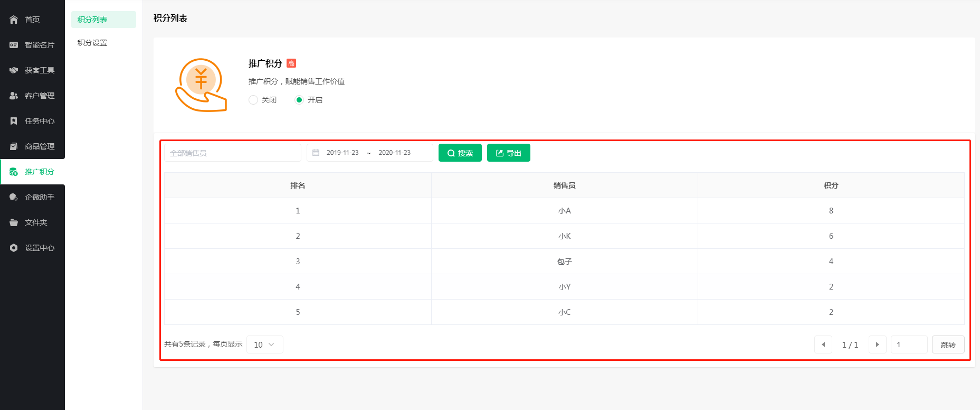
Task: Go to next page arrow
Action: point(878,344)
